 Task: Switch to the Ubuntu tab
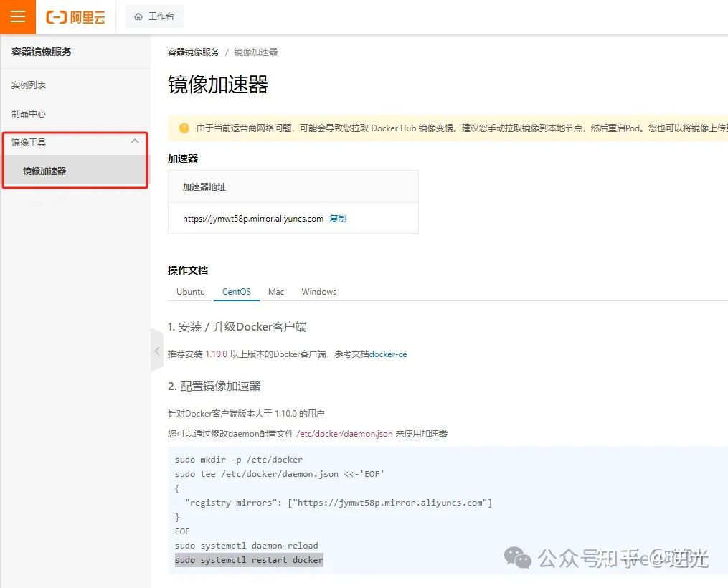(x=190, y=291)
